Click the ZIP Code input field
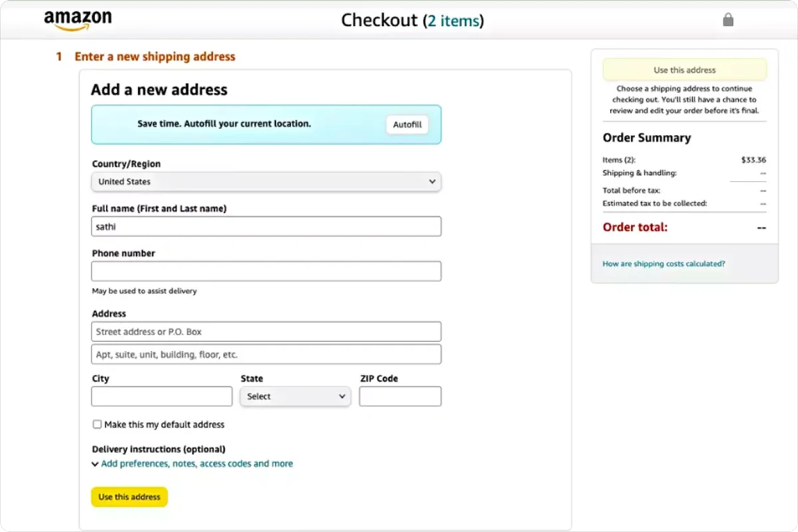 pos(400,396)
